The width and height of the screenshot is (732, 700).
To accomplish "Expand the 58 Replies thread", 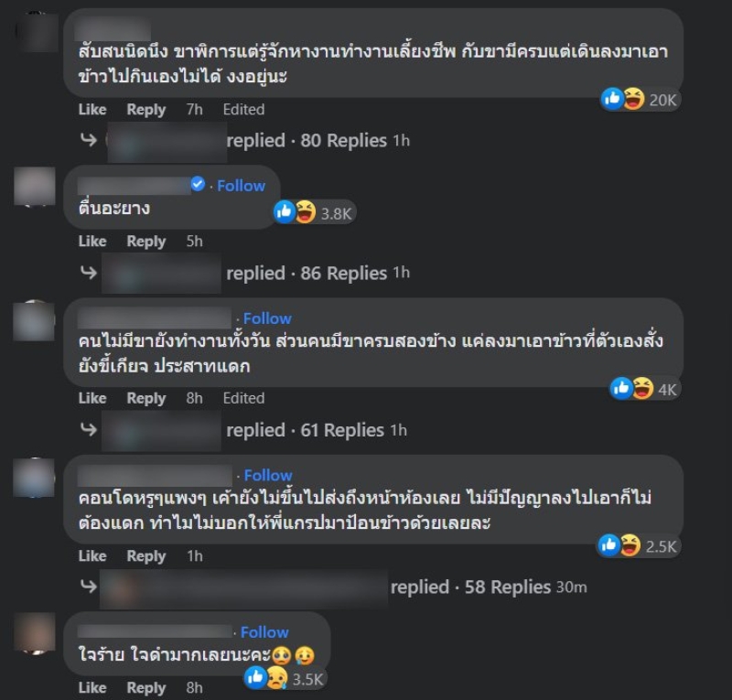I will coord(508,587).
